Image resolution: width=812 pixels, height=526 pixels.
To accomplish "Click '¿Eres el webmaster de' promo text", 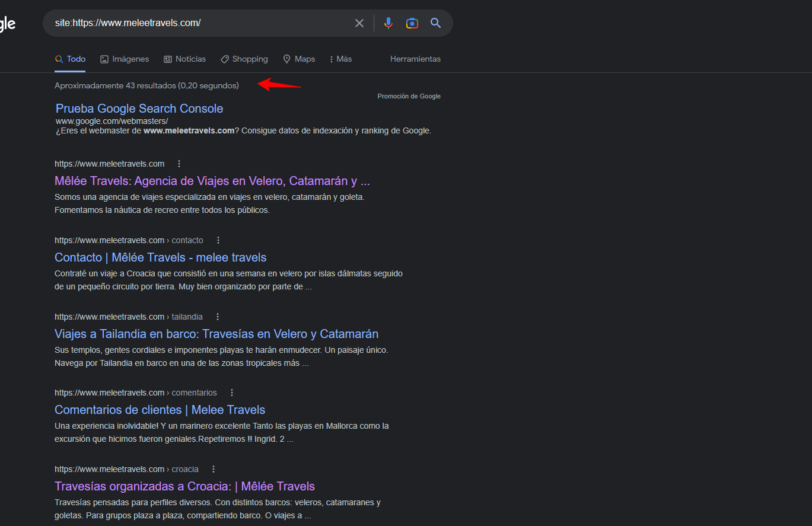I will click(x=244, y=130).
